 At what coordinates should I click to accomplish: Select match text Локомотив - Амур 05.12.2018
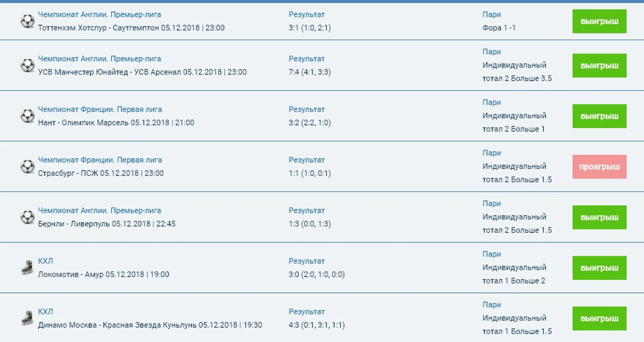click(103, 274)
